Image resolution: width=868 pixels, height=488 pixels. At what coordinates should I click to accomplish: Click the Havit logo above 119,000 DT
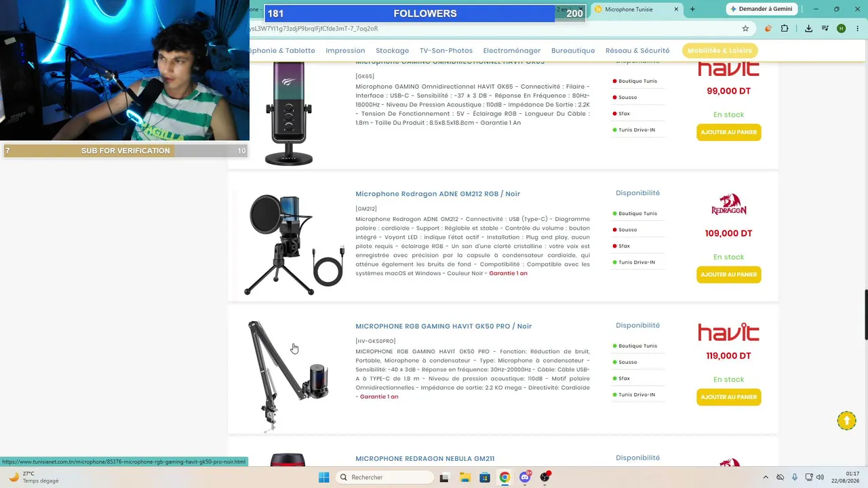click(x=728, y=332)
